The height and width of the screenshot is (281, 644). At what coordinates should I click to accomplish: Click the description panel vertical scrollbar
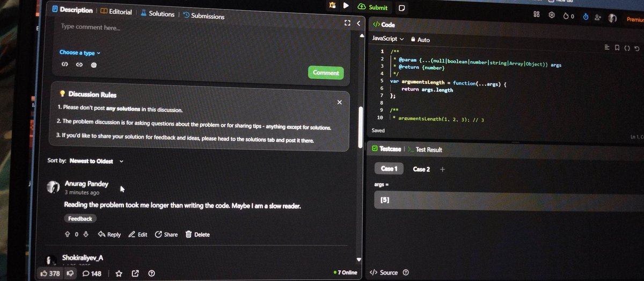pos(361,127)
